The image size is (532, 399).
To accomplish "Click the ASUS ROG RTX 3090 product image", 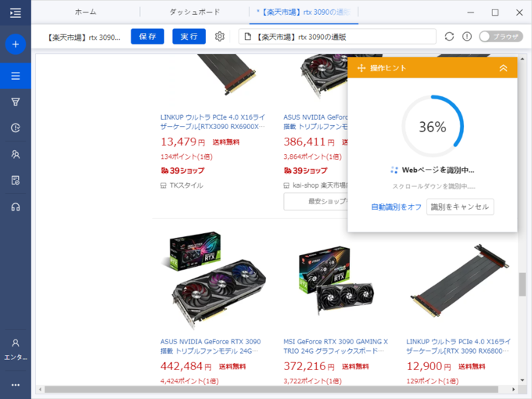I will click(x=213, y=280).
